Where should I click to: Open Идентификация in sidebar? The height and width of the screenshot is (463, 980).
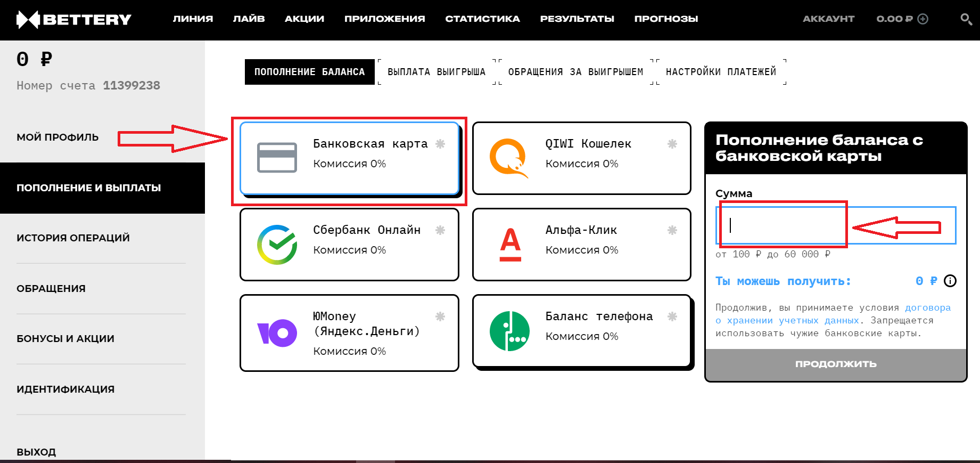click(65, 389)
